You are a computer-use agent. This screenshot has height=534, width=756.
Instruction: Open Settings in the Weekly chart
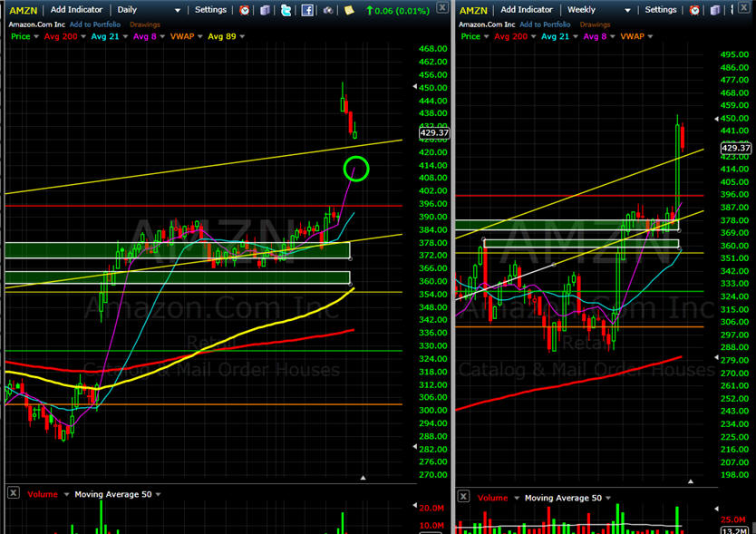coord(661,10)
